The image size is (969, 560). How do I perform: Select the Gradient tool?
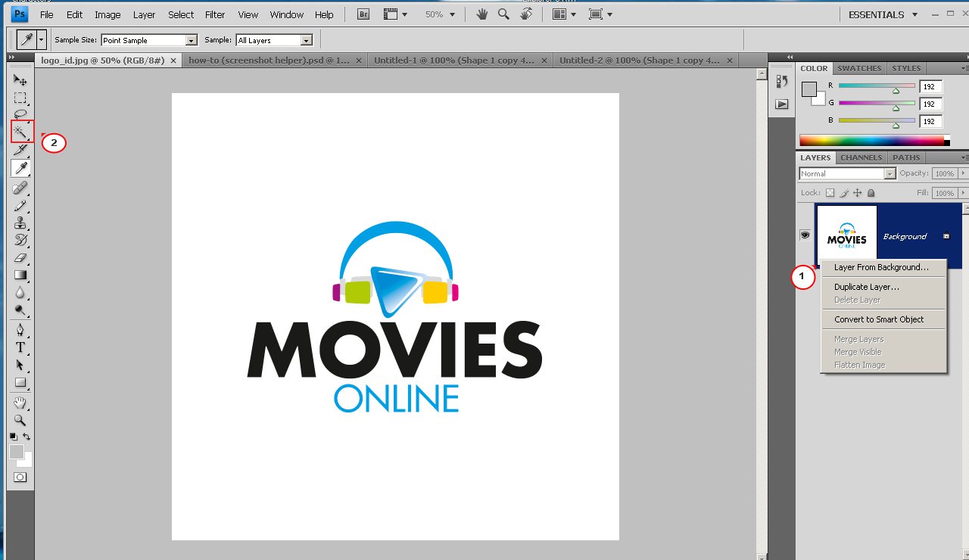[20, 275]
